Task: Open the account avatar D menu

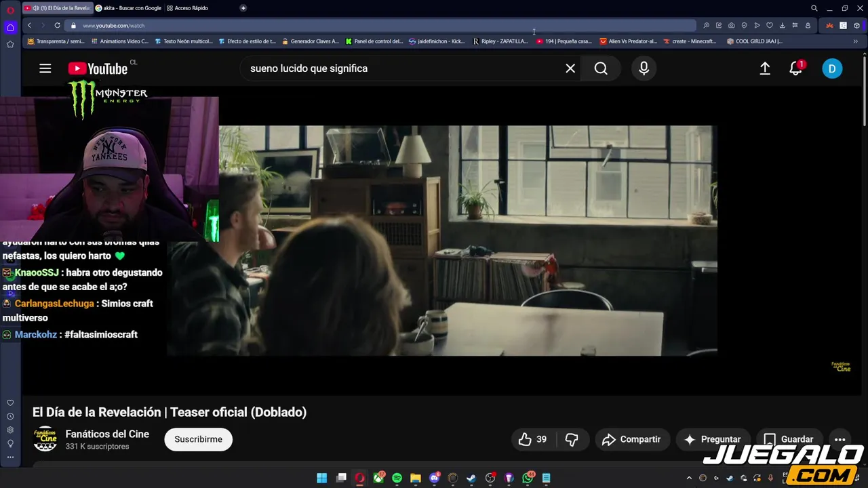Action: point(832,68)
